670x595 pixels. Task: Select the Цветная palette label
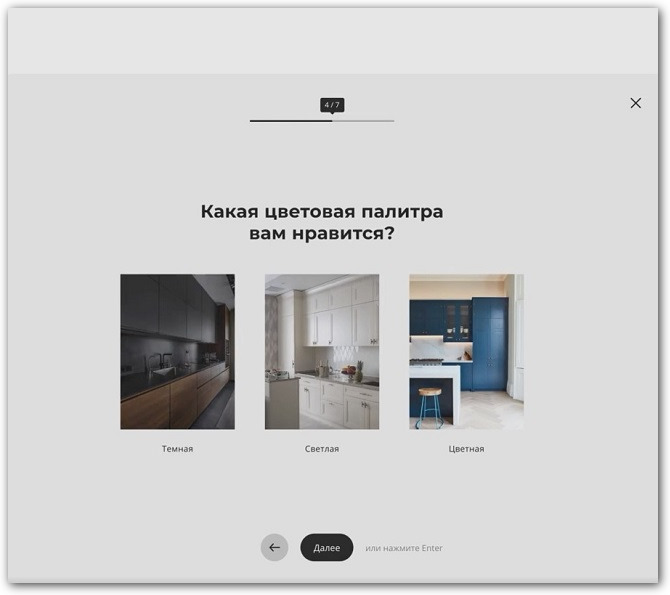(466, 449)
